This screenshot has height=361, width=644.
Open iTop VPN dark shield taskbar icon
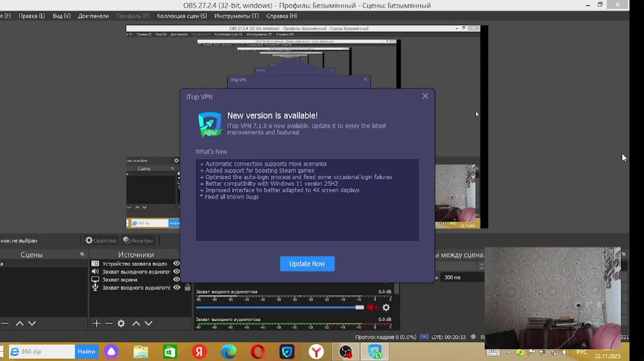point(287,352)
